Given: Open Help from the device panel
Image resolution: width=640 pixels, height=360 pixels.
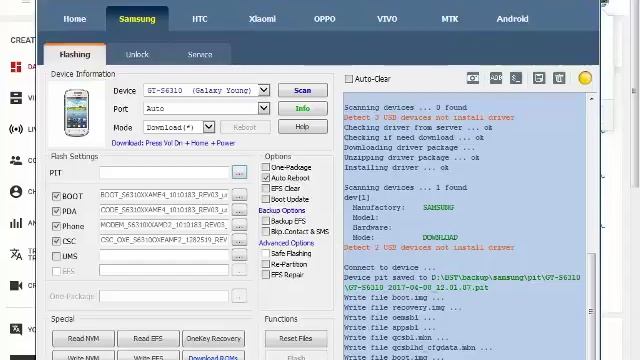Looking at the screenshot, I should [x=303, y=127].
